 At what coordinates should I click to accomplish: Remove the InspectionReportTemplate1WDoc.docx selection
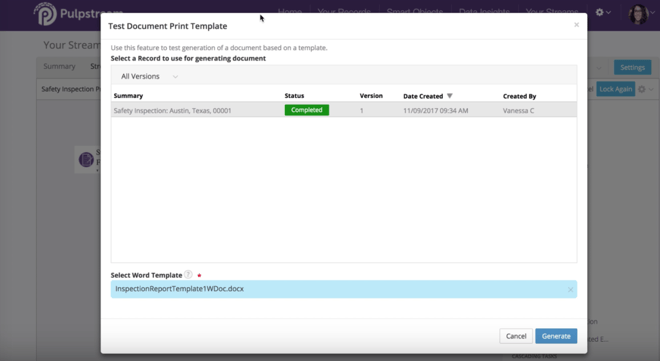point(570,289)
